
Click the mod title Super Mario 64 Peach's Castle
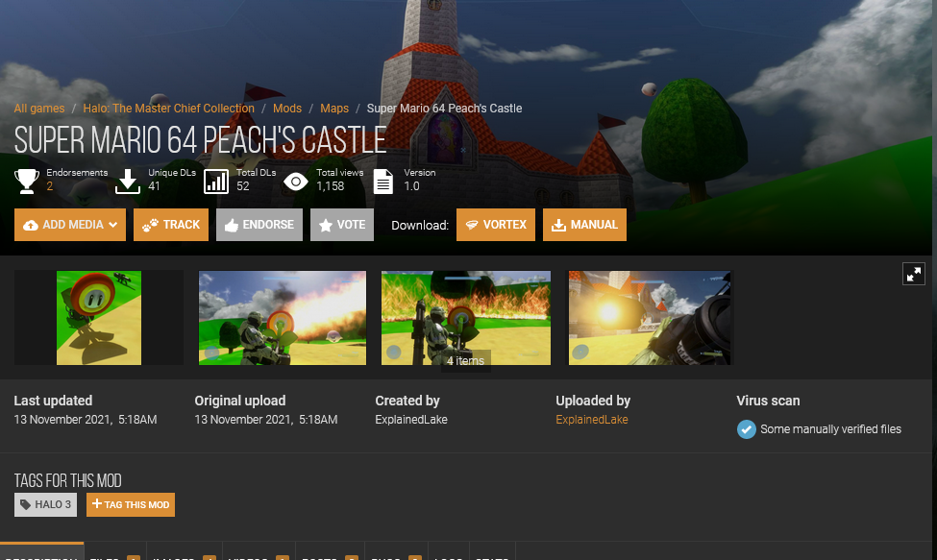pyautogui.click(x=200, y=140)
